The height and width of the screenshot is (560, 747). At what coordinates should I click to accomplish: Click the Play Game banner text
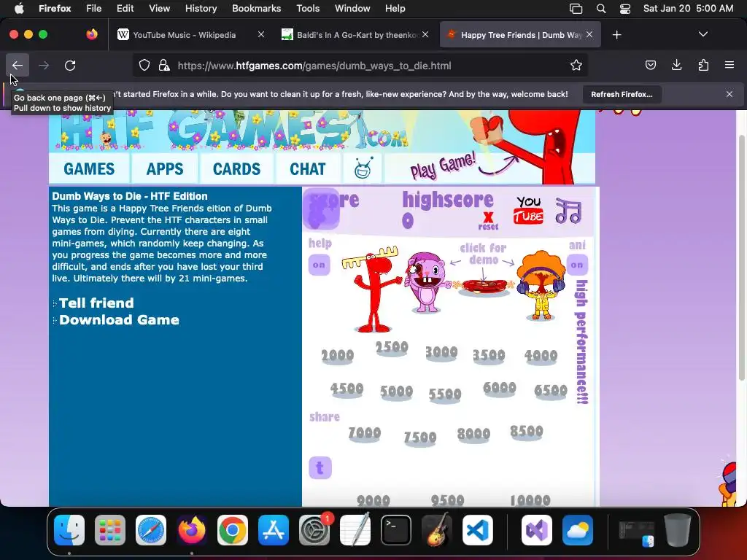coord(443,166)
